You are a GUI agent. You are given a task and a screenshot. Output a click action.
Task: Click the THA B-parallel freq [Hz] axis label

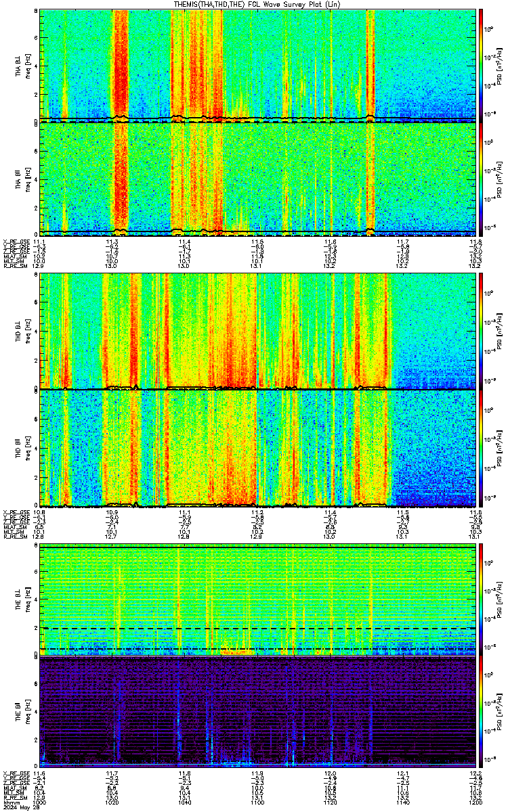click(26, 179)
